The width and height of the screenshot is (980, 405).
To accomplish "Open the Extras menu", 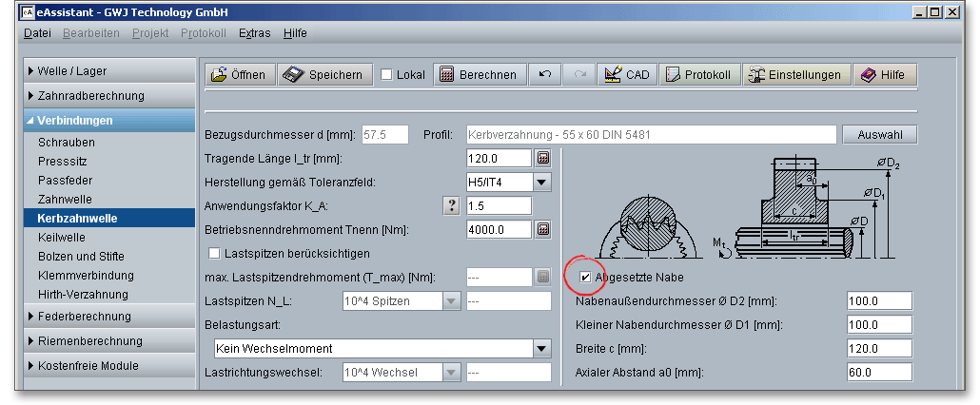I will click(254, 32).
